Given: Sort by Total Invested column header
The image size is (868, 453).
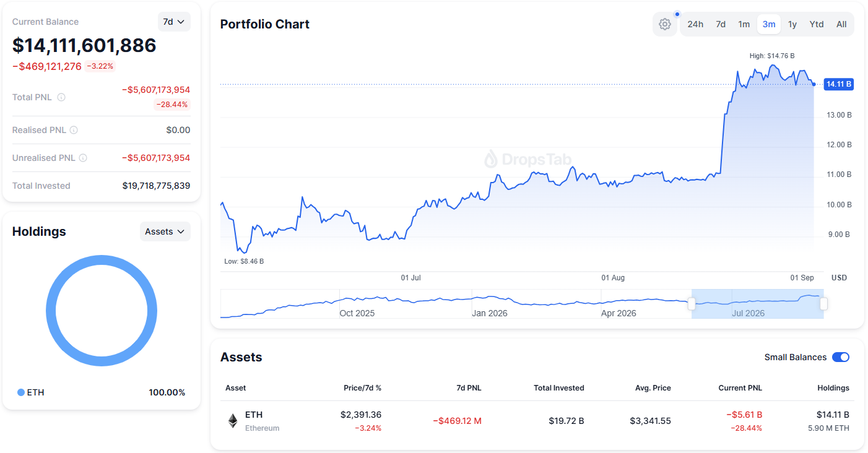Looking at the screenshot, I should pyautogui.click(x=559, y=388).
